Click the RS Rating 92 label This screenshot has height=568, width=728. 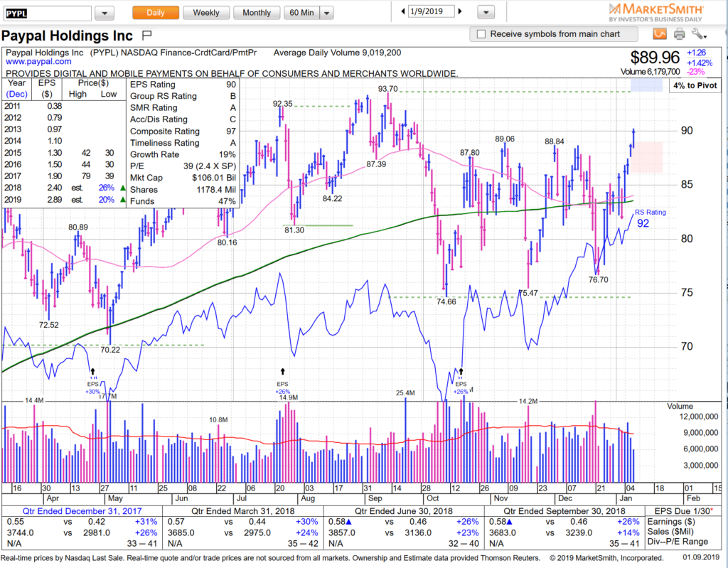pos(650,218)
